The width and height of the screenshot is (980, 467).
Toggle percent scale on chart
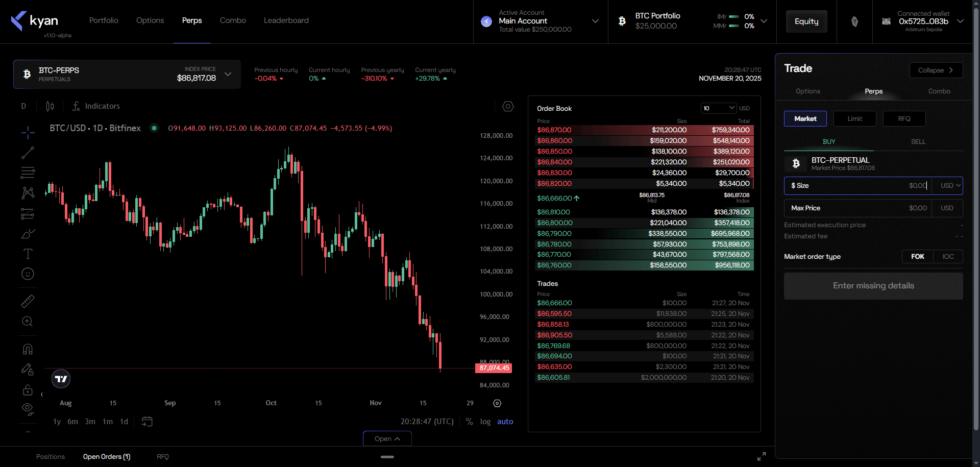coord(469,422)
